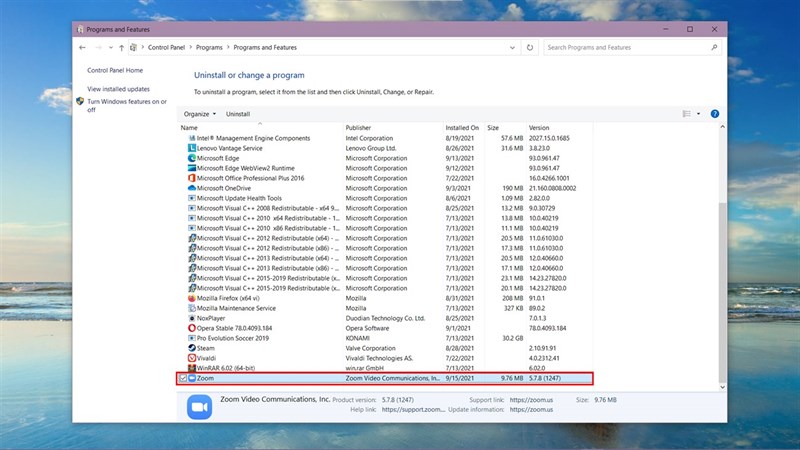This screenshot has width=800, height=450.
Task: Select the Vivaldi browser icon
Action: click(192, 358)
